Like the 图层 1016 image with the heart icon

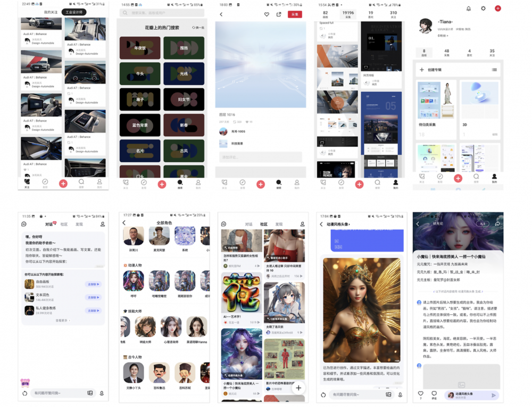(267, 14)
